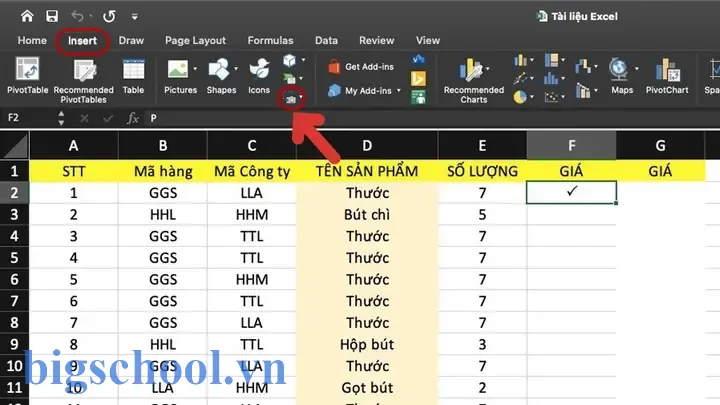Insert a combo chart
This screenshot has width=720, height=405.
(583, 90)
